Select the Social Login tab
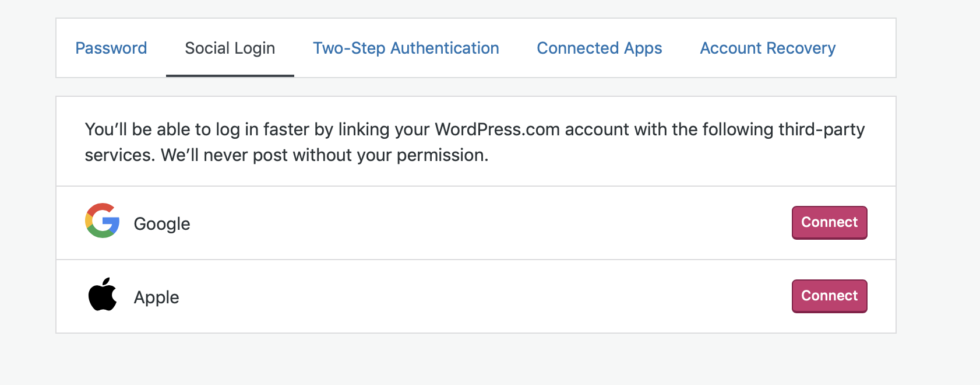The image size is (980, 385). [230, 48]
